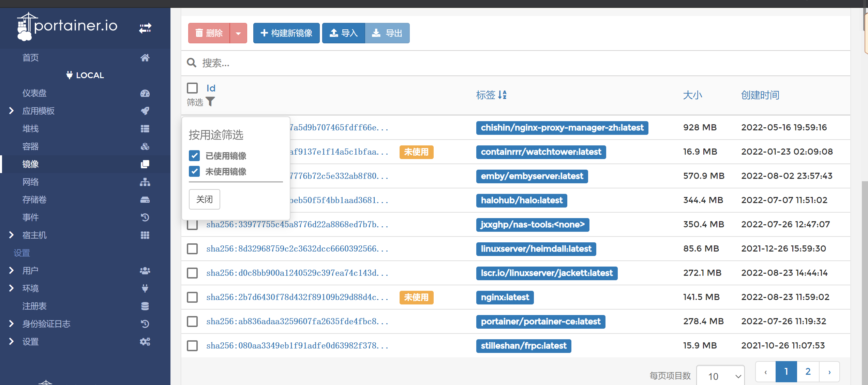Click the 导入 button
The height and width of the screenshot is (385, 868).
(x=343, y=33)
